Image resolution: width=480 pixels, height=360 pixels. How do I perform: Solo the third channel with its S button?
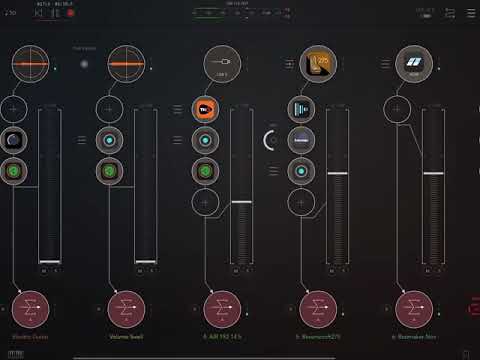pyautogui.click(x=247, y=271)
